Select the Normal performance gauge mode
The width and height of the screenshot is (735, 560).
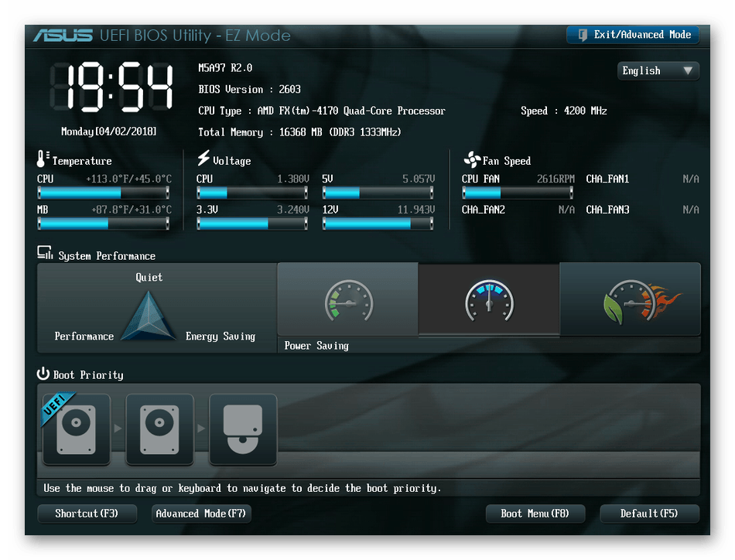[x=488, y=300]
